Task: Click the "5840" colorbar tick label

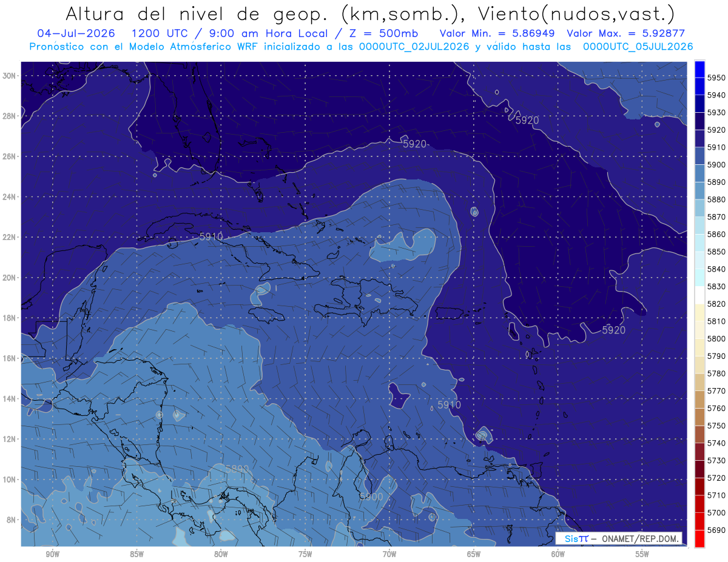Action: pyautogui.click(x=716, y=269)
